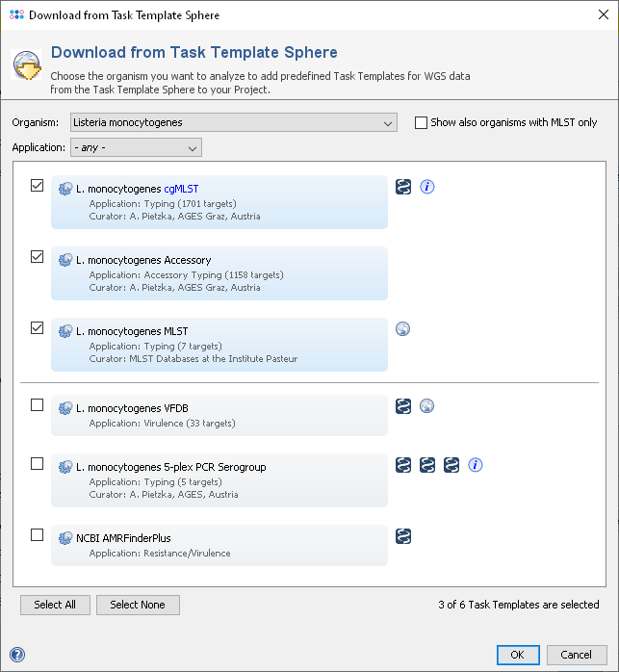Click the globe icon beside L. monocytogenes MLST
Image resolution: width=619 pixels, height=672 pixels.
tap(403, 329)
